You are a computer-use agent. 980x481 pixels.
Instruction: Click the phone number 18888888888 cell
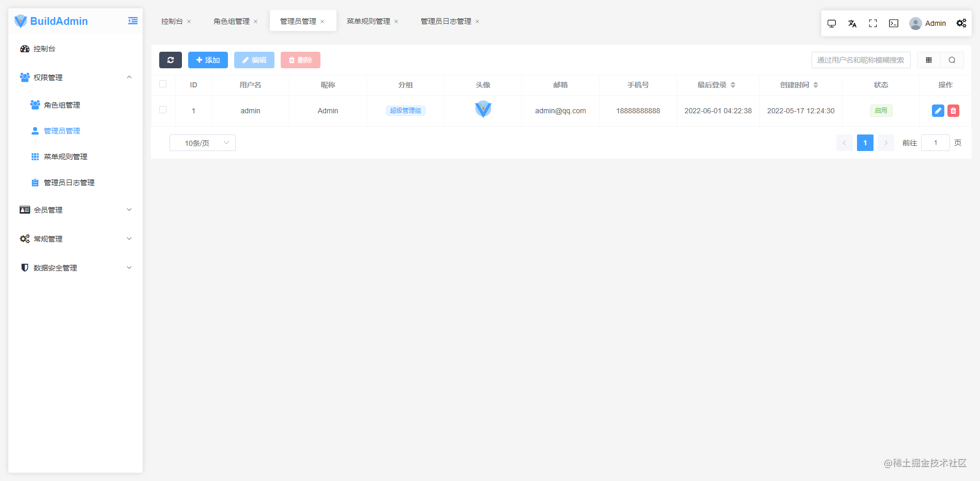pyautogui.click(x=638, y=111)
